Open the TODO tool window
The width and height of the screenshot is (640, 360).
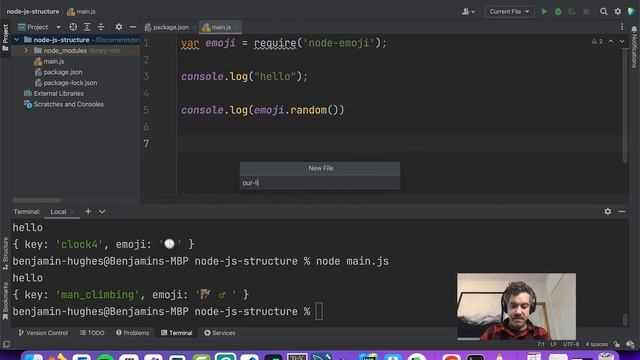[x=92, y=333]
